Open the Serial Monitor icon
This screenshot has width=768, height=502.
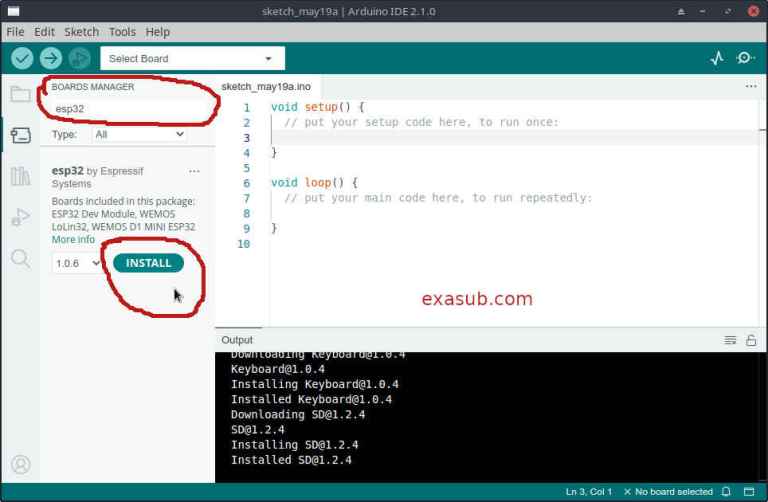click(x=745, y=58)
